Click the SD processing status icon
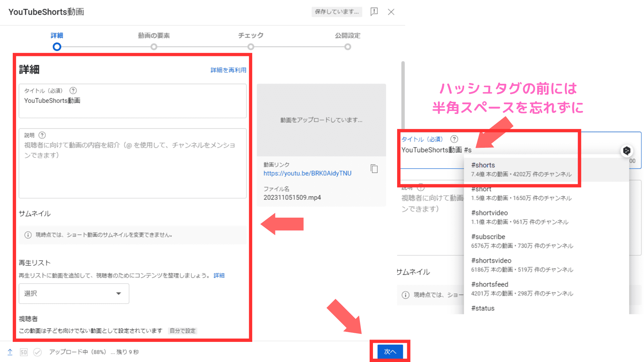The height and width of the screenshot is (362, 644). pos(23,352)
